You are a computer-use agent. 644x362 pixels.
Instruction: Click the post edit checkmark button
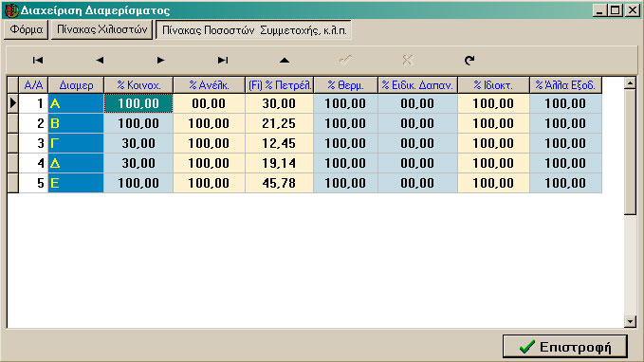click(346, 61)
